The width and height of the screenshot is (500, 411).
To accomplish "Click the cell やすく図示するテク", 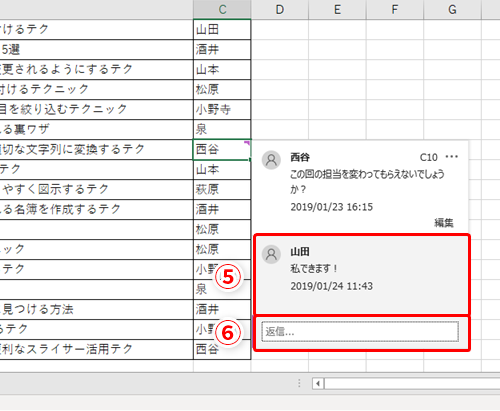I will point(97,189).
